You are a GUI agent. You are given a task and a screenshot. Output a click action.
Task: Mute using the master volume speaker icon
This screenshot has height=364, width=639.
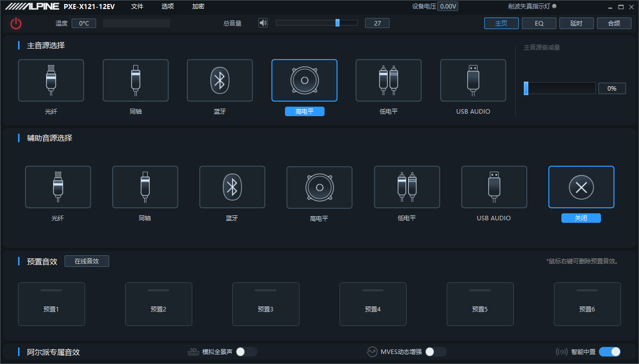pyautogui.click(x=263, y=23)
